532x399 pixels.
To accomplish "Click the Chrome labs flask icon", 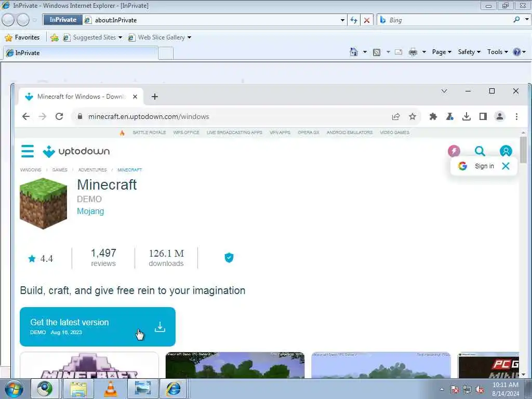I will click(449, 117).
